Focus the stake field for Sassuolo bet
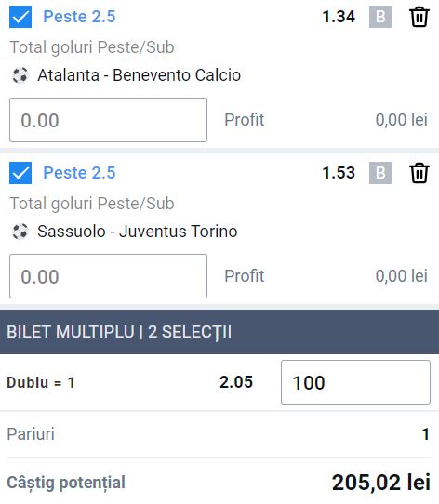This screenshot has width=439, height=504. 109,276
